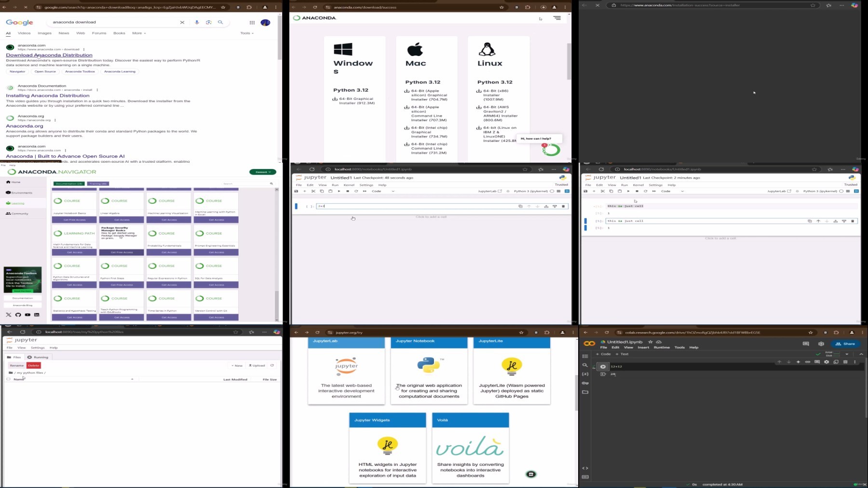The image size is (868, 488).
Task: Tick the select-all checkbox beside Name column
Action: click(x=8, y=379)
